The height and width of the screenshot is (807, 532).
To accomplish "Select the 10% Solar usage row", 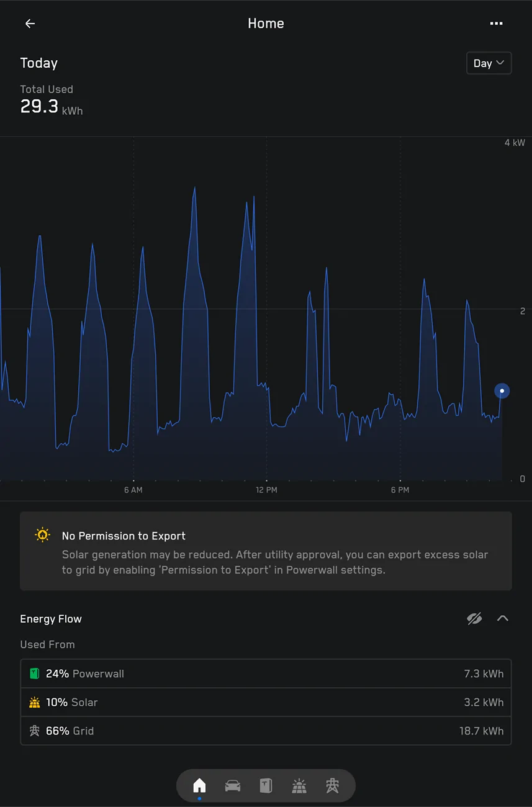I will pos(266,702).
